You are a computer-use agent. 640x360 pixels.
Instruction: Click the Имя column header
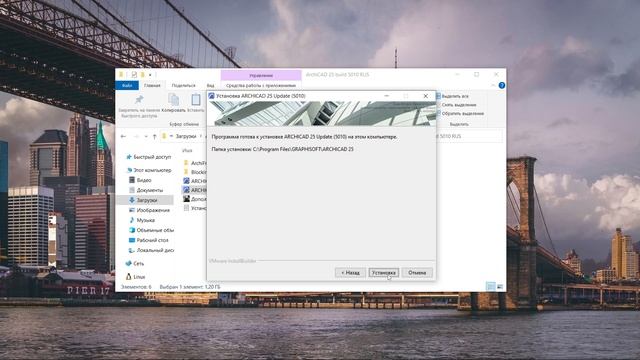[x=187, y=151]
